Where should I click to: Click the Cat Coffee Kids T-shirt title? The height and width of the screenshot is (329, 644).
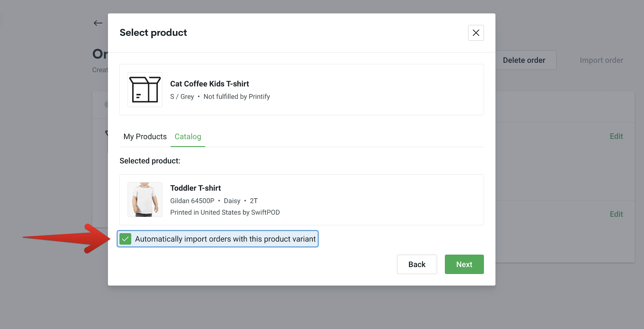pos(210,84)
